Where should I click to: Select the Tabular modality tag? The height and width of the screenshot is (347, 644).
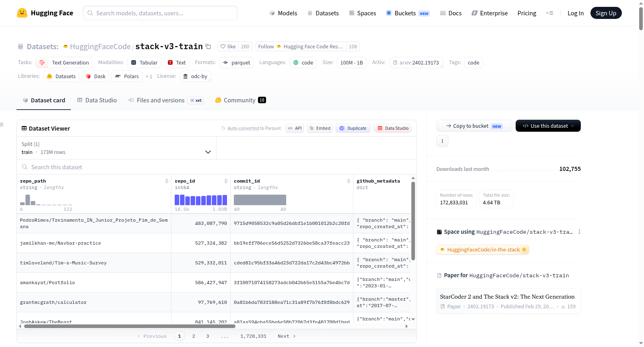[144, 62]
